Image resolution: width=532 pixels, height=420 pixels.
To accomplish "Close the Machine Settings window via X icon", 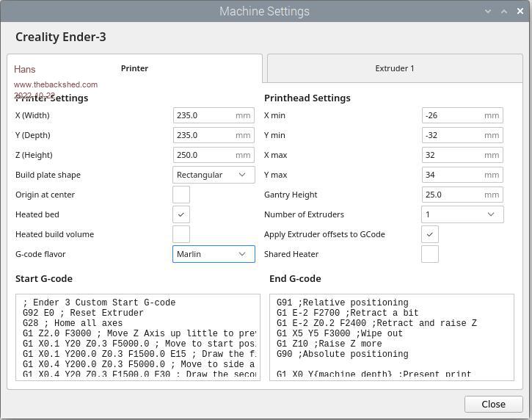I will [520, 12].
